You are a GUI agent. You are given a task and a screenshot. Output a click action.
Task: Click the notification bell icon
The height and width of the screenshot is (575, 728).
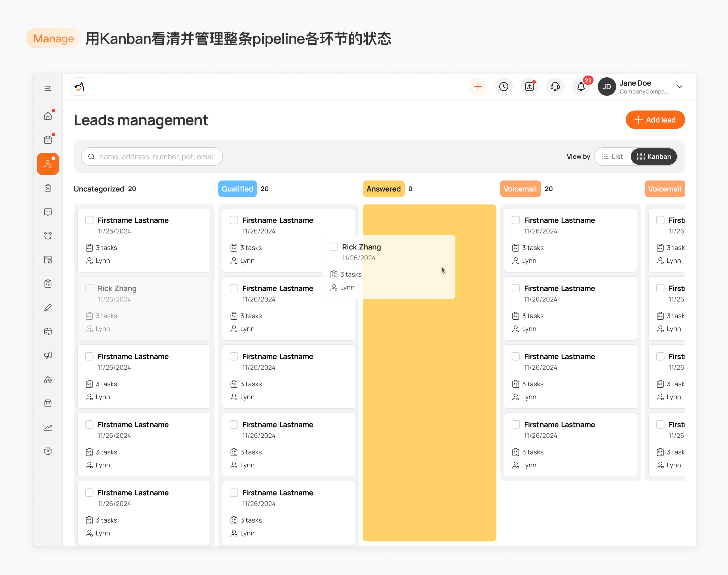[x=581, y=86]
